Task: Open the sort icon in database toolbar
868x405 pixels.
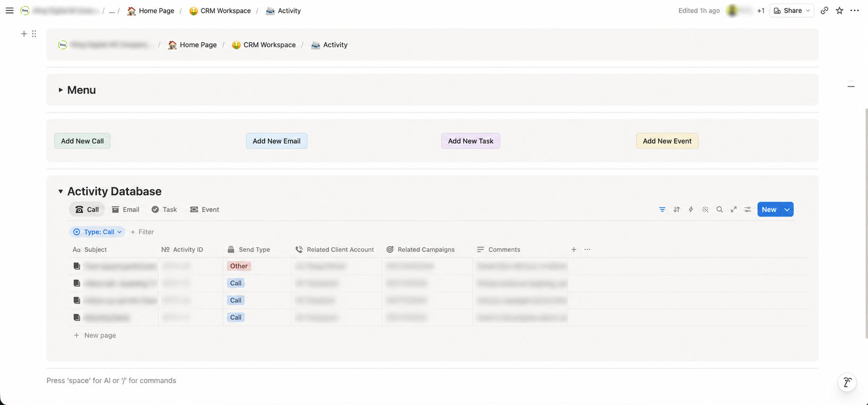Action: point(677,209)
